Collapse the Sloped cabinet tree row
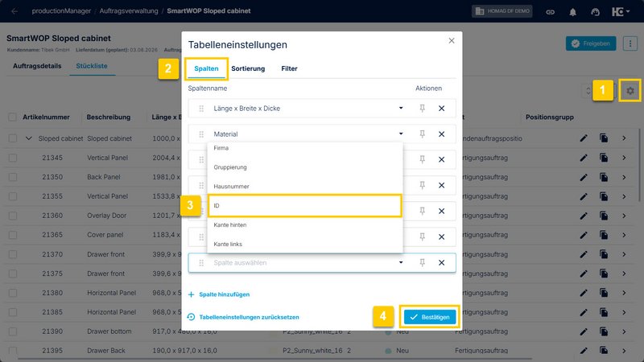The image size is (644, 362). click(28, 138)
